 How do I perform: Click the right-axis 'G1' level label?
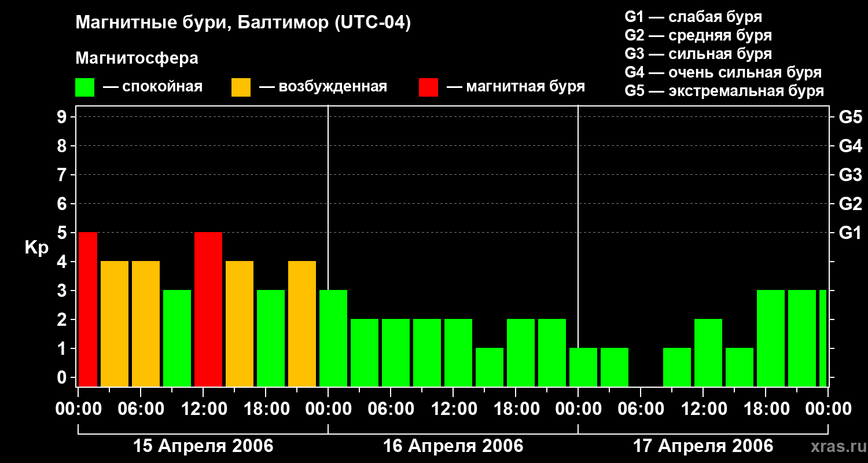[850, 233]
